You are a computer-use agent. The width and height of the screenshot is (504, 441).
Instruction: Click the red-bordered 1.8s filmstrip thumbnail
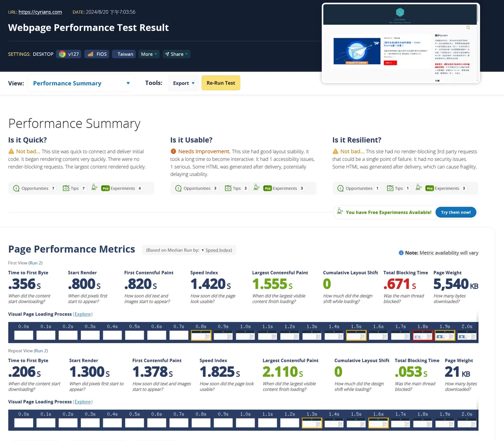pyautogui.click(x=422, y=335)
